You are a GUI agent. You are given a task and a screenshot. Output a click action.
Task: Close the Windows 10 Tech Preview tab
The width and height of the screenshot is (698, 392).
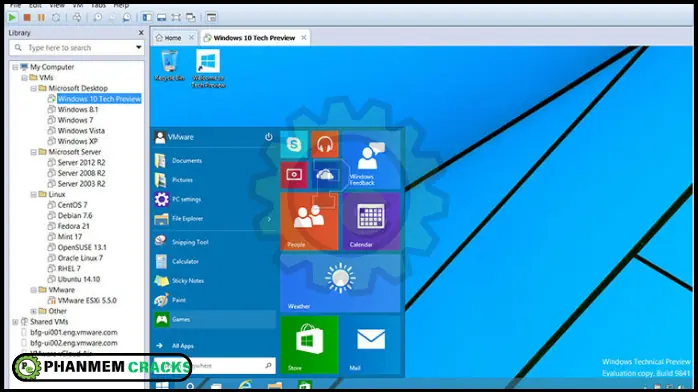pyautogui.click(x=304, y=37)
